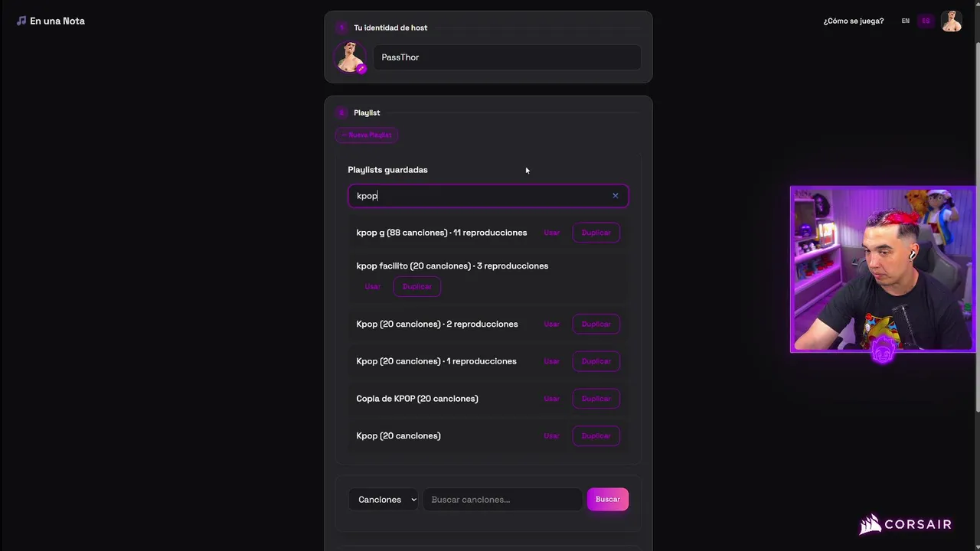The height and width of the screenshot is (551, 980).
Task: Duplicate the Copia de KPOP playlist
Action: 596,399
